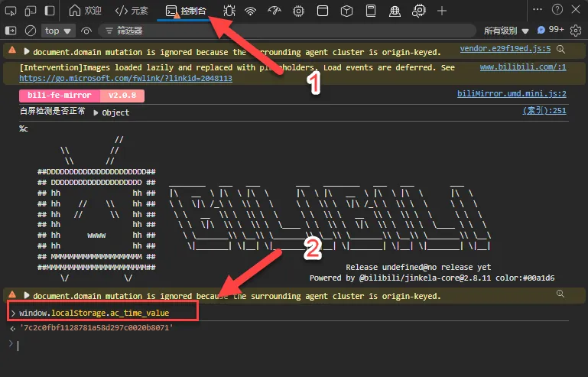Viewport: 588px width, 377px height.
Task: Click the %c log line
Action: tap(24, 128)
